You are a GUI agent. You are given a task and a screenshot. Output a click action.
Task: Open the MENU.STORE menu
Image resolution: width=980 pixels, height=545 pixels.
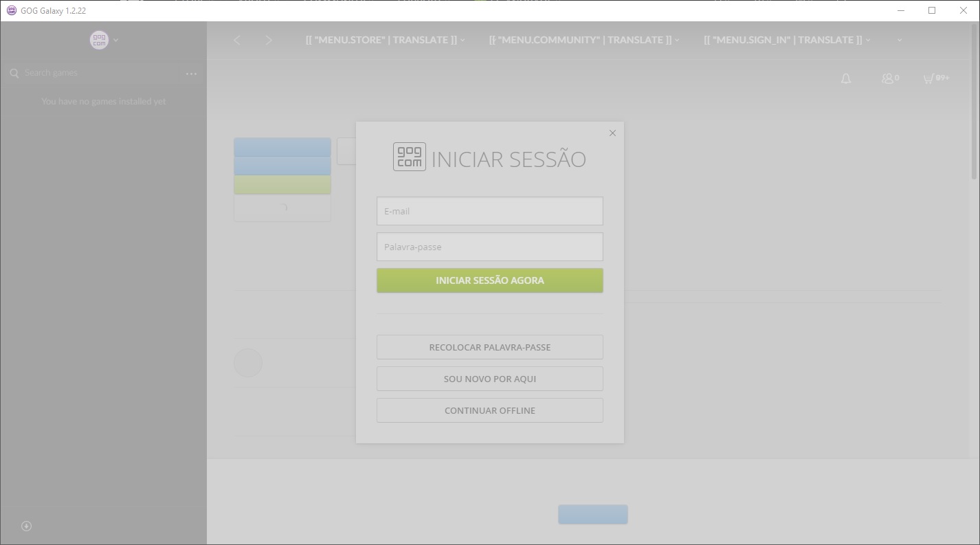tap(385, 40)
